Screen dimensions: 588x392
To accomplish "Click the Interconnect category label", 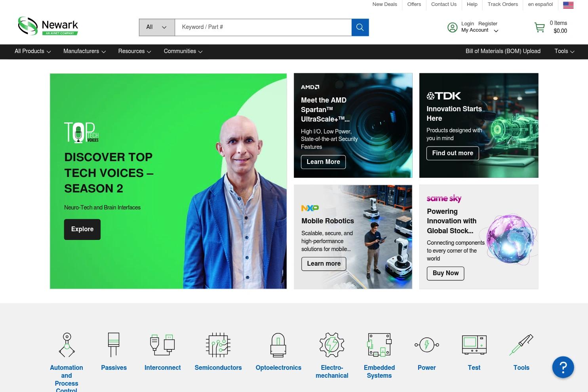I will pos(162,368).
